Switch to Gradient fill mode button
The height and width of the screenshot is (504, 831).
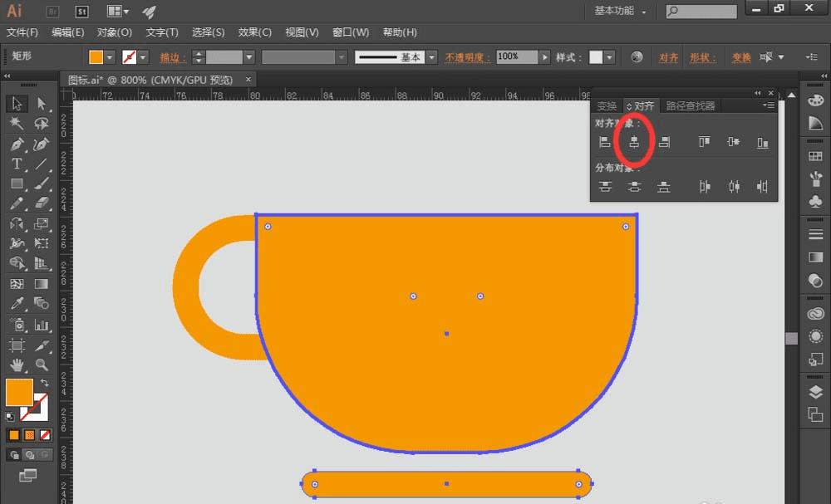[30, 434]
